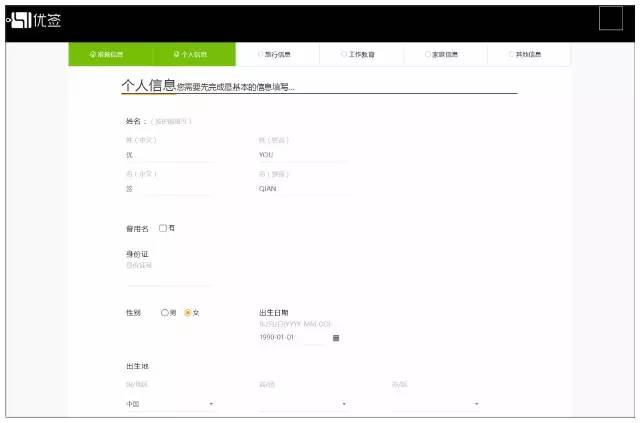640x423 pixels.
Task: Click the 身份证 number input field
Action: [x=170, y=279]
